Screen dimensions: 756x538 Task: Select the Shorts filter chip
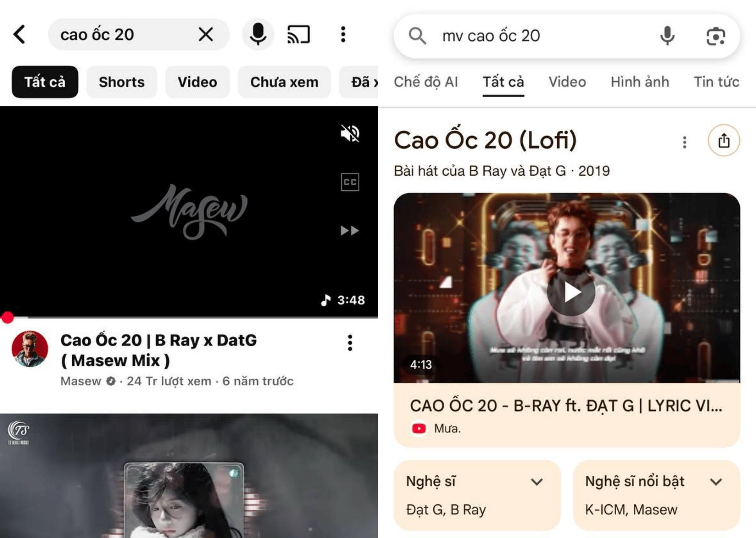pyautogui.click(x=121, y=82)
